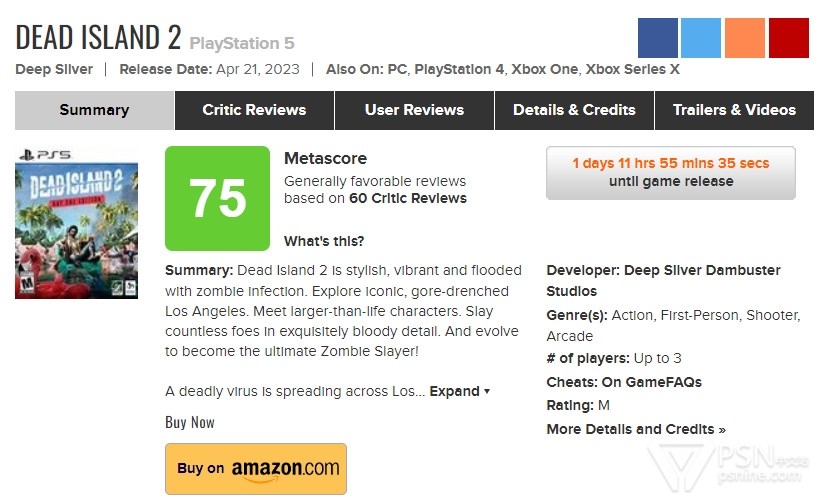Screen dimensions: 821x504
Task: Open the Dead Island 2 cover art
Action: click(x=76, y=223)
